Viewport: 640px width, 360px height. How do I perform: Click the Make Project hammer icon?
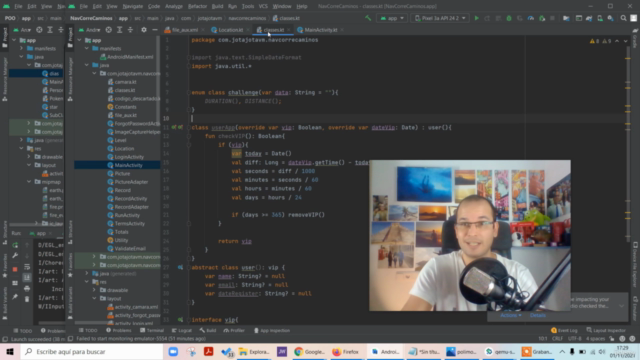click(368, 18)
